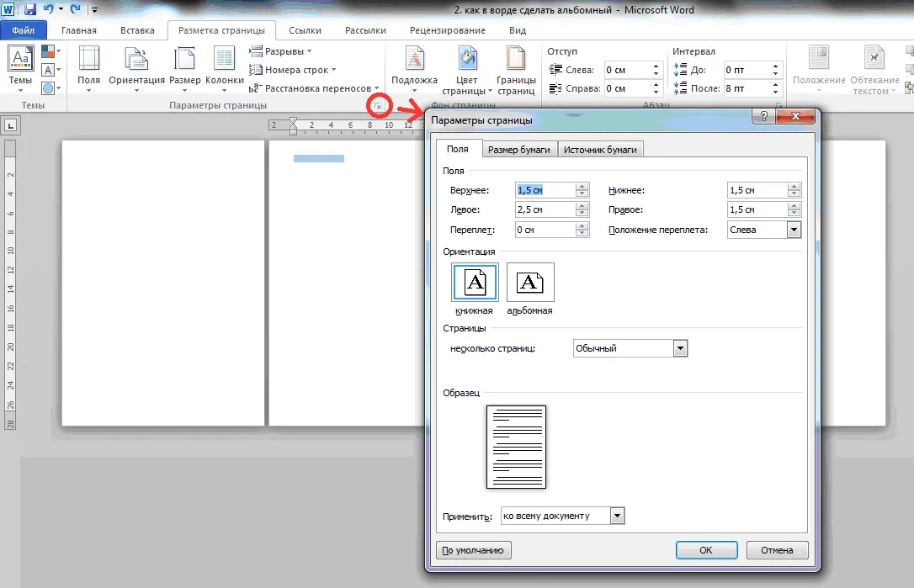
Task: Expand the несколько страниц Обычный dropdown
Action: pos(681,348)
